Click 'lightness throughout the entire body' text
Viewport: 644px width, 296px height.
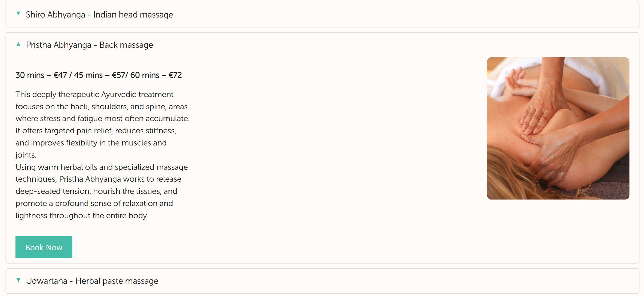click(x=82, y=216)
